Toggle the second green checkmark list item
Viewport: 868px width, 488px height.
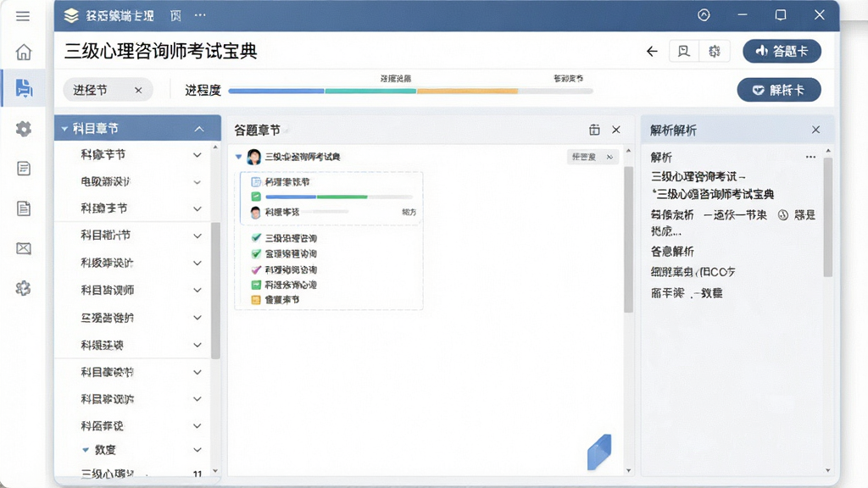coord(256,254)
